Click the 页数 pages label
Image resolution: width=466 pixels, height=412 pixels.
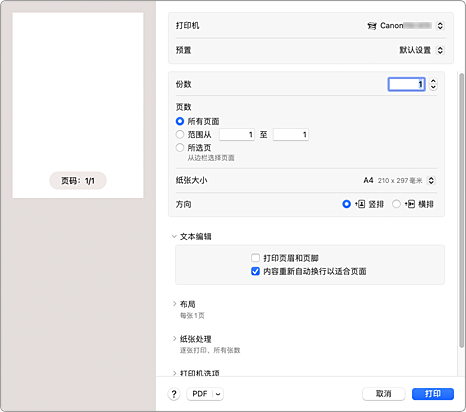tap(184, 107)
